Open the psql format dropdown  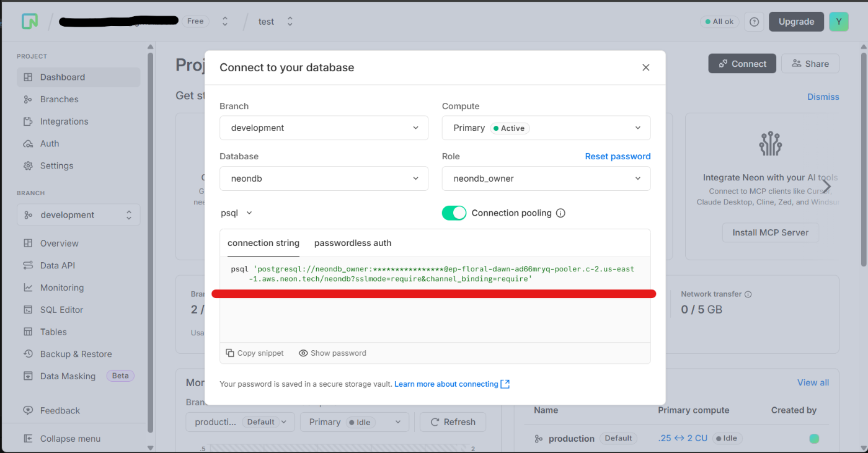[236, 213]
